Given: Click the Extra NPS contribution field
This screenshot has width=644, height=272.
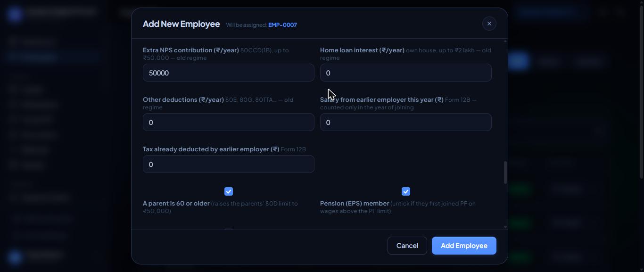Looking at the screenshot, I should click(x=229, y=73).
